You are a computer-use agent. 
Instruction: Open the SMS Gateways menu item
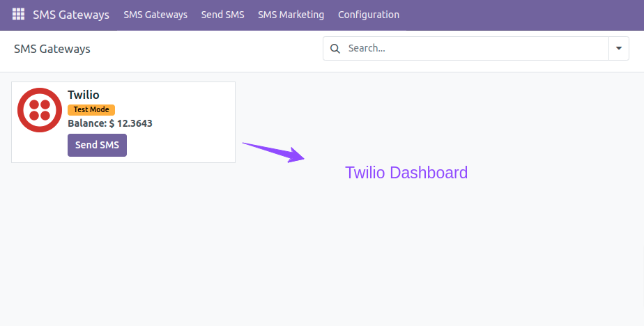tap(155, 15)
